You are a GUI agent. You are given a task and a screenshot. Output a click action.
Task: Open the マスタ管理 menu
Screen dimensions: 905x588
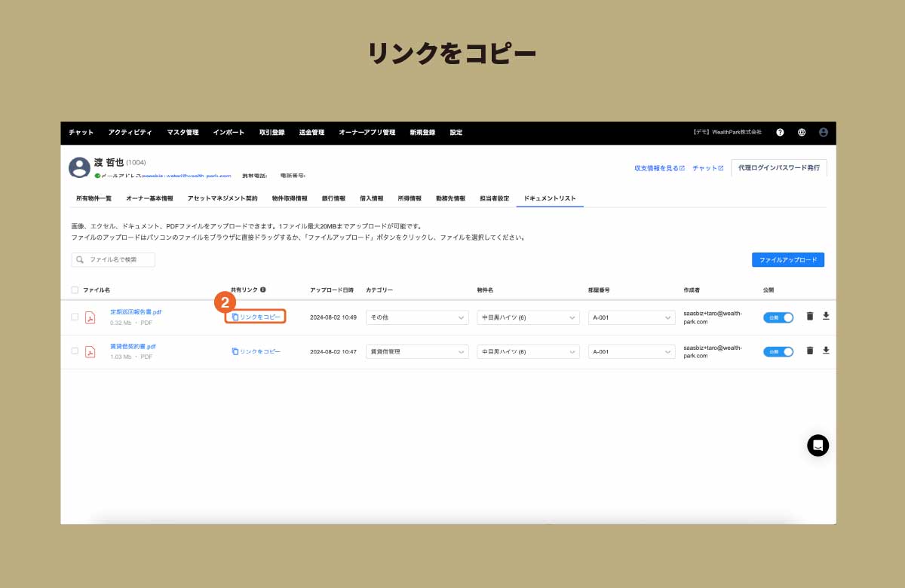pyautogui.click(x=183, y=132)
